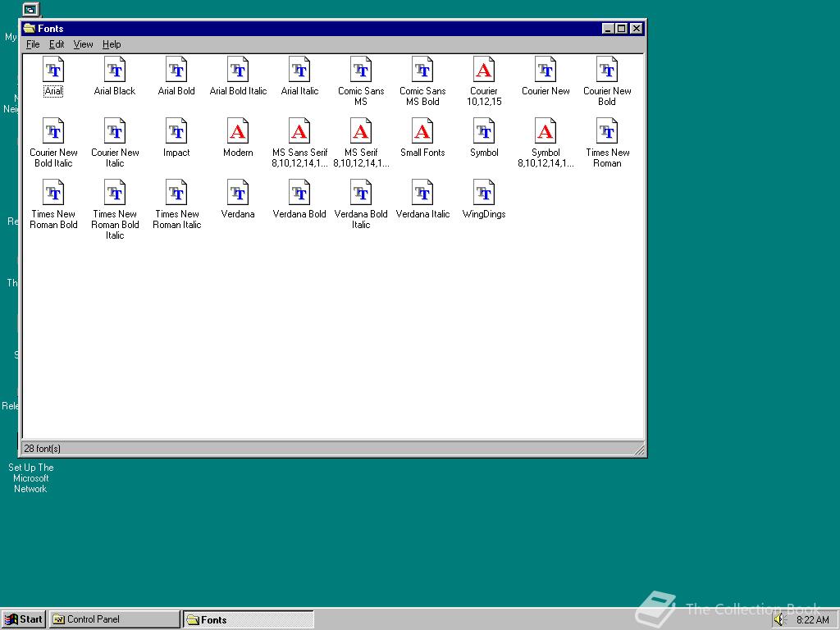Open the MS Sans Serif font
Viewport: 840px width, 630px height.
click(299, 131)
